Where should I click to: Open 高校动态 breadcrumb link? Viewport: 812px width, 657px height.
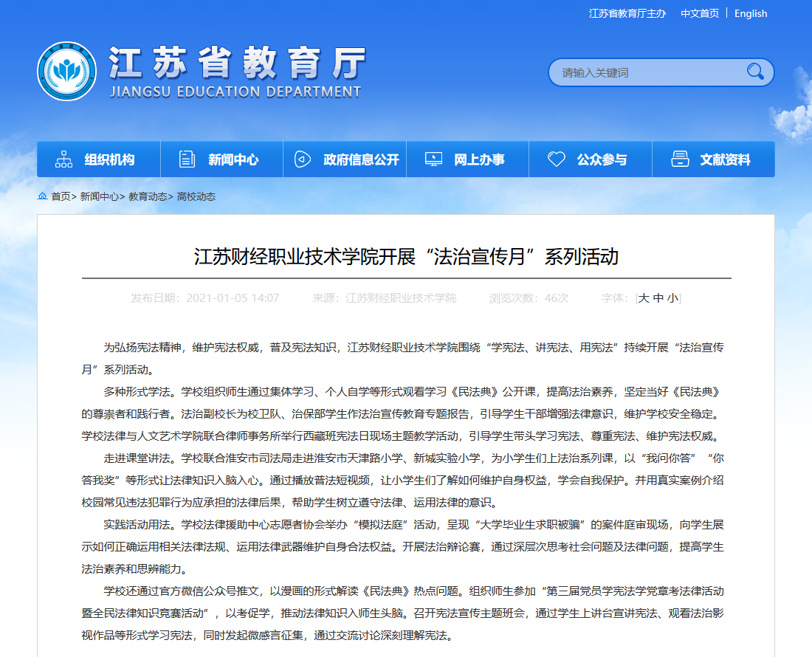point(196,196)
